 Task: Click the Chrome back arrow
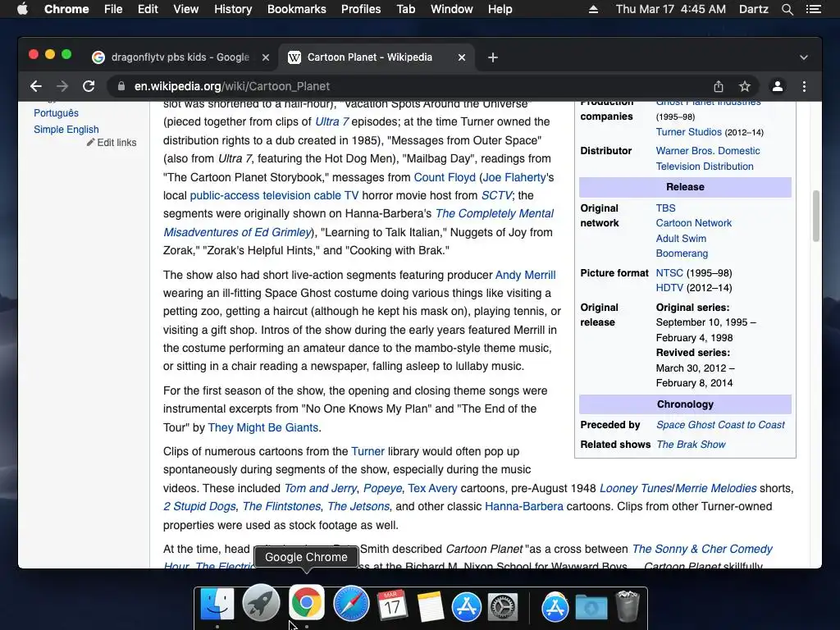coord(36,86)
